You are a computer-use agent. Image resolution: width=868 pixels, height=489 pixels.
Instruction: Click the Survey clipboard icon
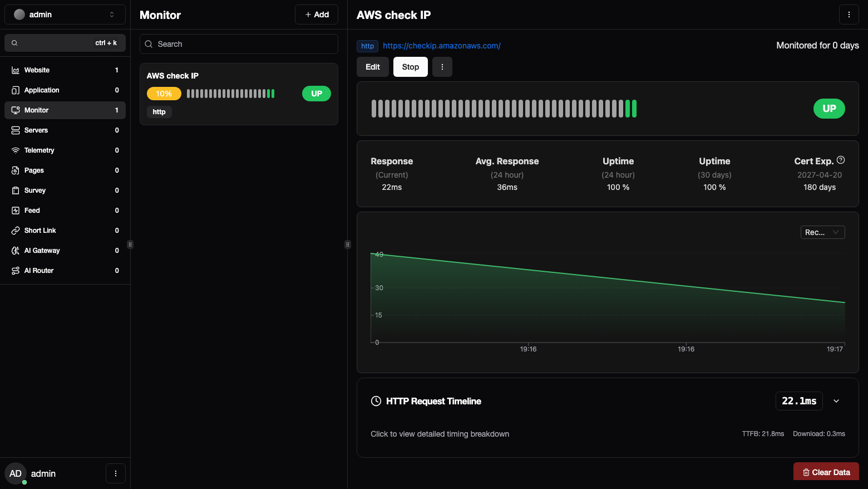coord(16,190)
